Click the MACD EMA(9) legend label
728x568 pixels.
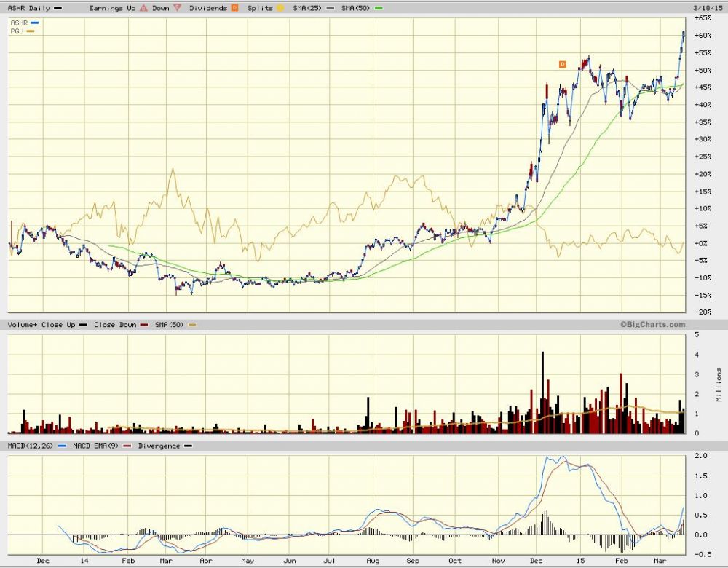tap(98, 446)
